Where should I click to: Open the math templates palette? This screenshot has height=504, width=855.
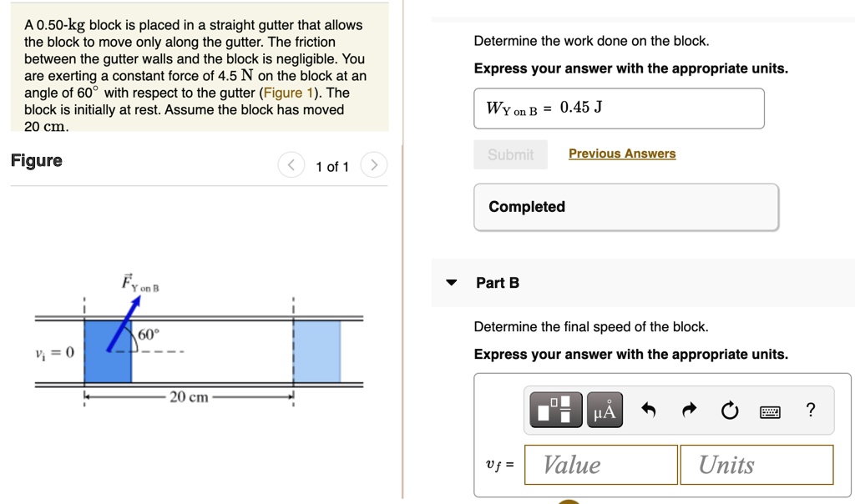point(554,410)
